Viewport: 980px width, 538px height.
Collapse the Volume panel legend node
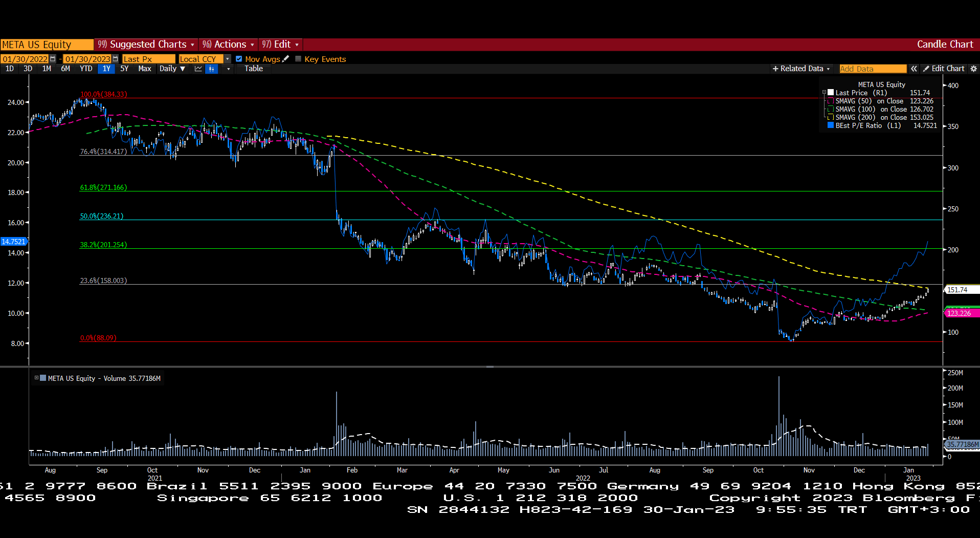(36, 378)
